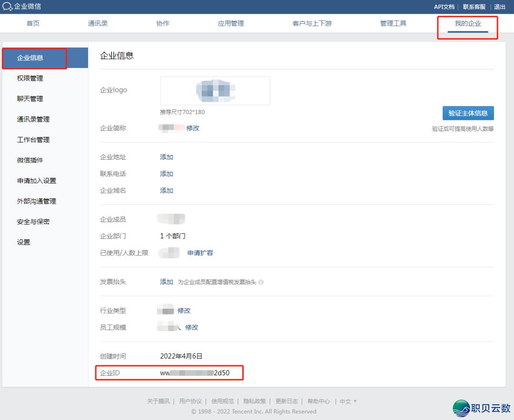Open 安全与保密 in the sidebar

pos(33,222)
